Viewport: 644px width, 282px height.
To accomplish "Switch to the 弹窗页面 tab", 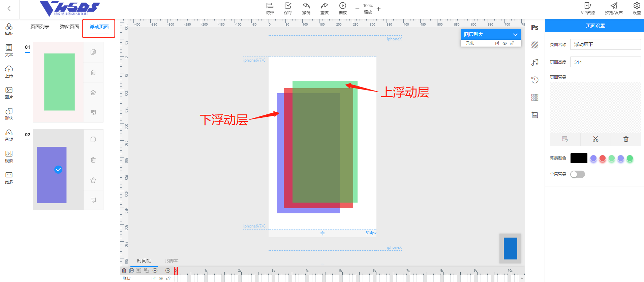I will (69, 27).
